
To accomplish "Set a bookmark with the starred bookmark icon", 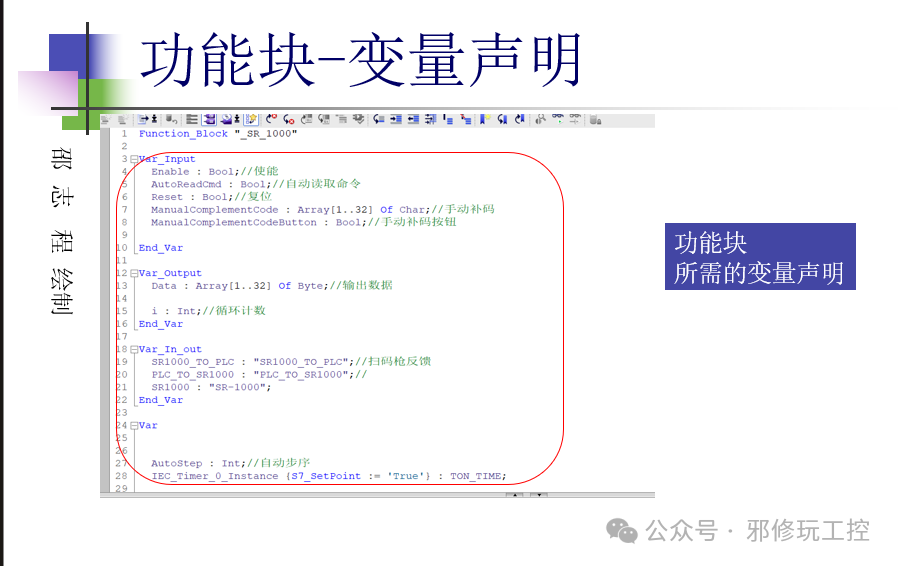I will coord(485,119).
